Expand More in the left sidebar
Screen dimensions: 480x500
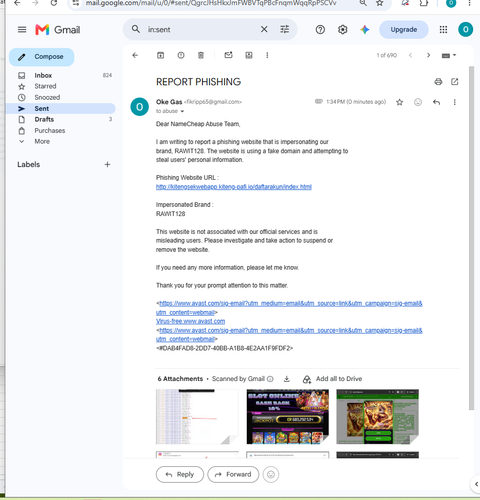pos(42,141)
